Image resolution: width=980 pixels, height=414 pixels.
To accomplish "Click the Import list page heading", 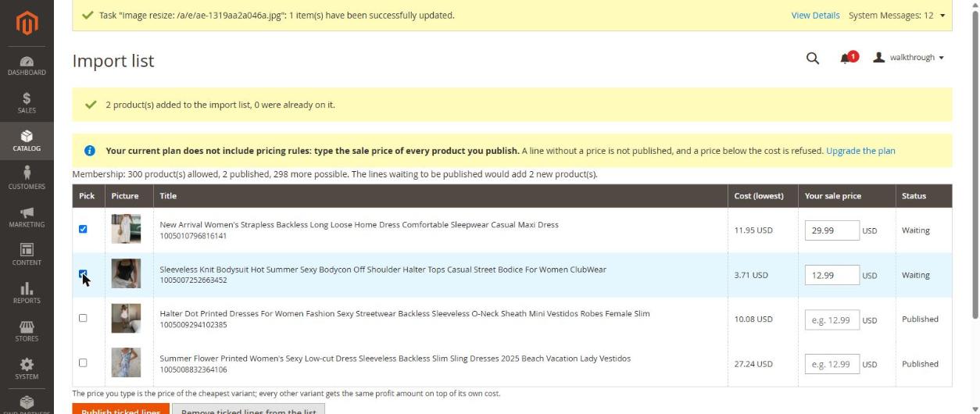I will point(113,61).
